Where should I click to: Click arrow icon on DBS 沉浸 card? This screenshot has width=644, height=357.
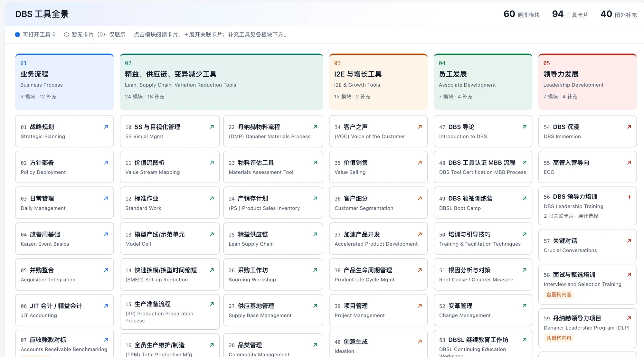(629, 127)
